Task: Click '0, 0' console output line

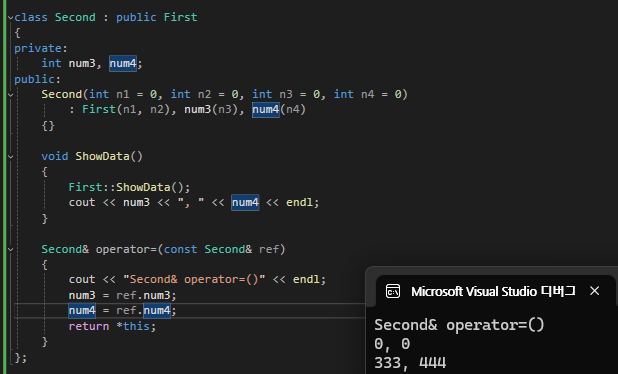Action: (392, 344)
